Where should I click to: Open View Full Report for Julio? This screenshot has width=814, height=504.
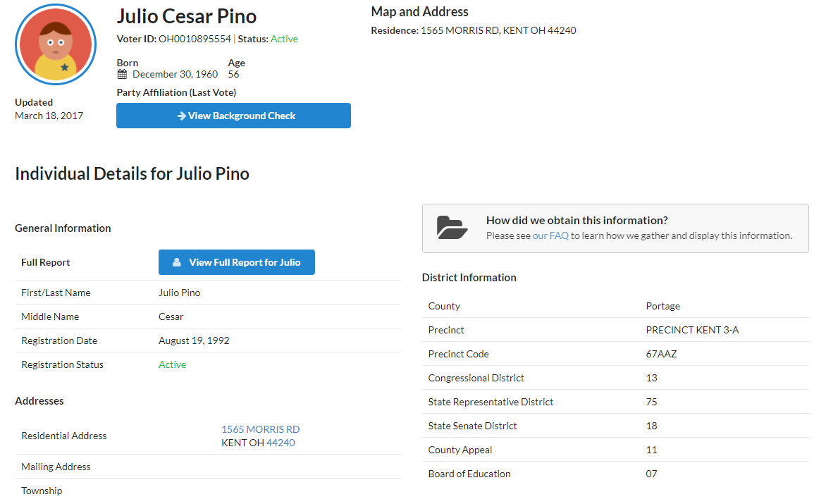tap(237, 262)
